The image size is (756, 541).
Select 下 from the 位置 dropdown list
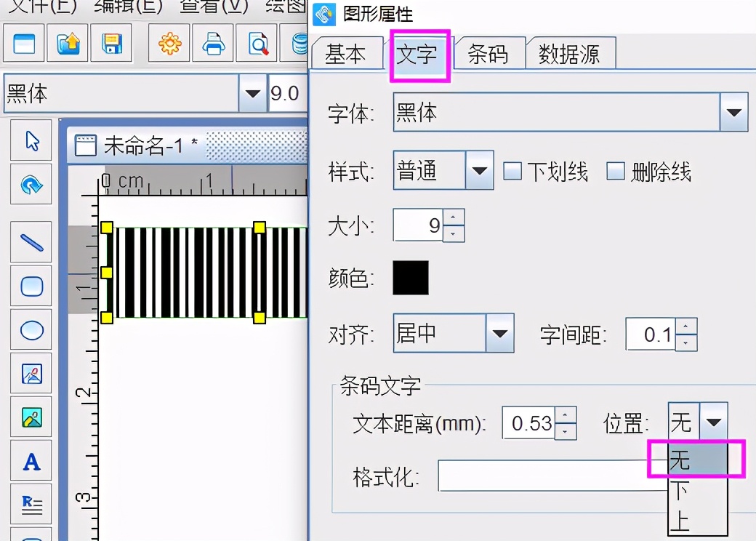(680, 490)
